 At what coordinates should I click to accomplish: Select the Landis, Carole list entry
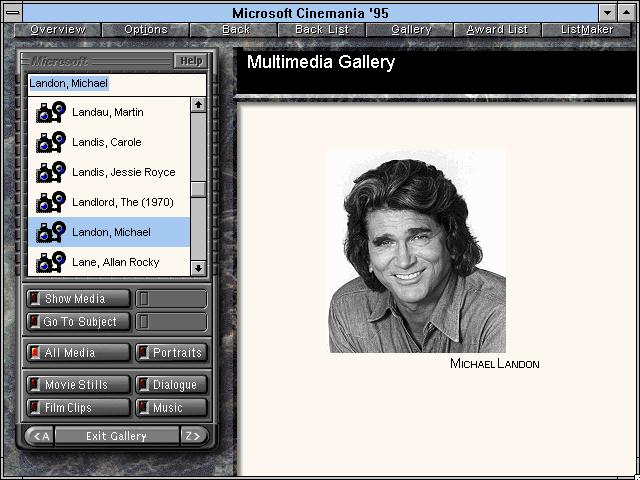pyautogui.click(x=109, y=142)
